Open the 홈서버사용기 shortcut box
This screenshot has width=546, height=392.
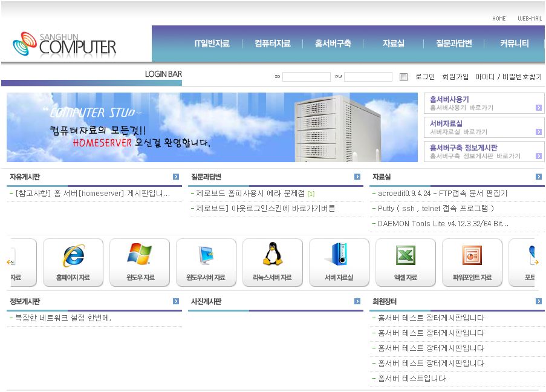[x=484, y=103]
